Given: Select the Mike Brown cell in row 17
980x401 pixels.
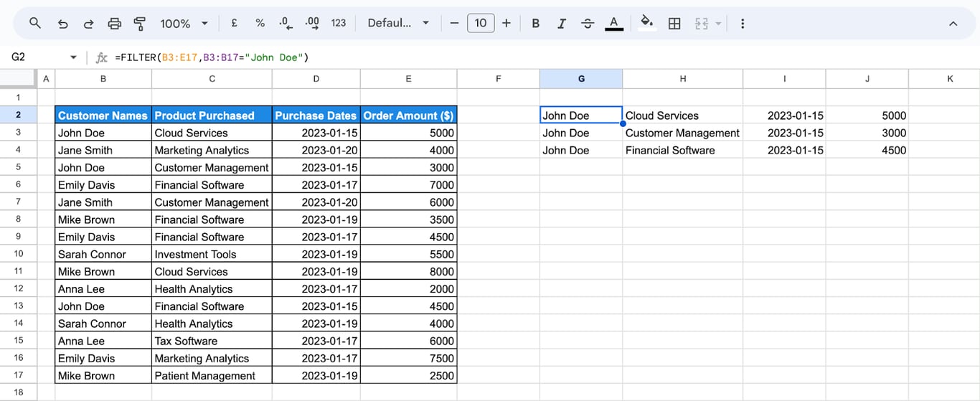Looking at the screenshot, I should [x=103, y=376].
